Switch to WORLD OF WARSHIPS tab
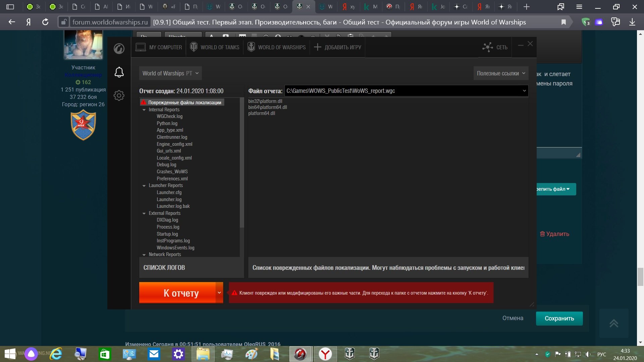Image resolution: width=644 pixels, height=362 pixels. tap(276, 47)
